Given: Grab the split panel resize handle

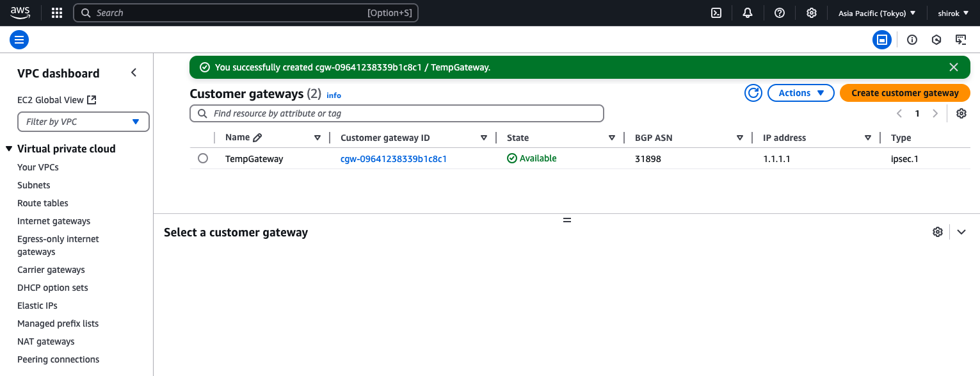Looking at the screenshot, I should 566,220.
